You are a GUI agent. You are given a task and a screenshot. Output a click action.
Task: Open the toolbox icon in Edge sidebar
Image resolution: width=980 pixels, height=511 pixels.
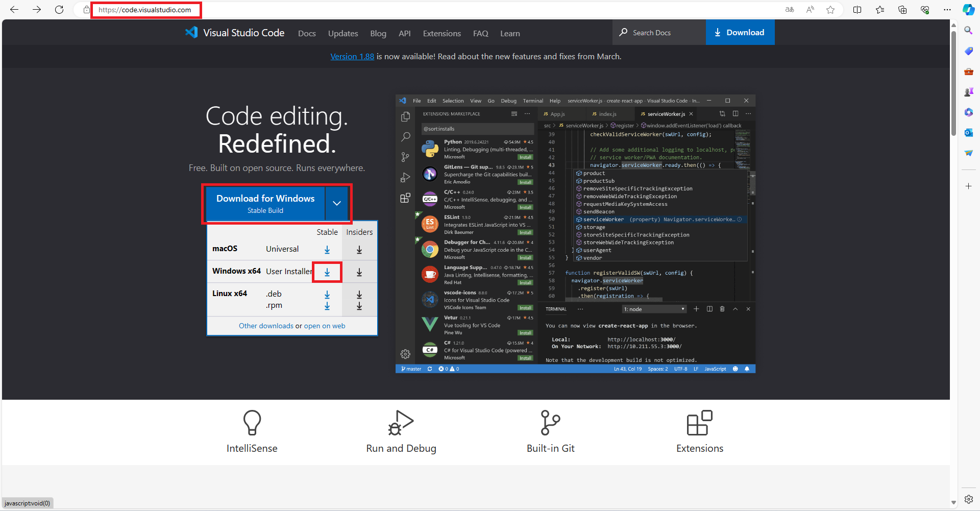[968, 71]
